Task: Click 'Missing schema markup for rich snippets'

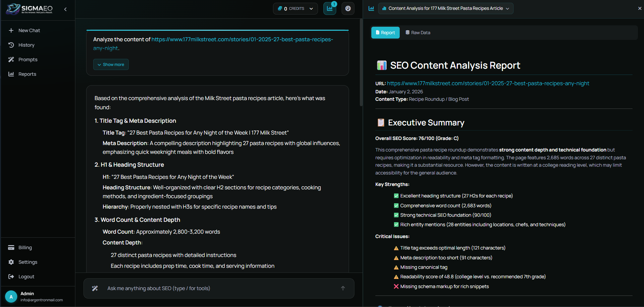Action: pos(444,286)
